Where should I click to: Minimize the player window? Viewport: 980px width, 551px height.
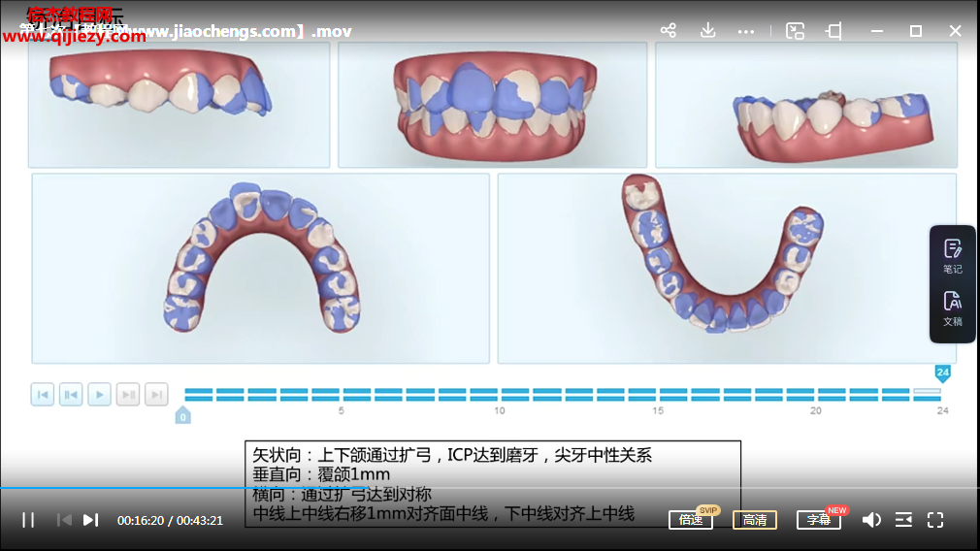[x=877, y=31]
